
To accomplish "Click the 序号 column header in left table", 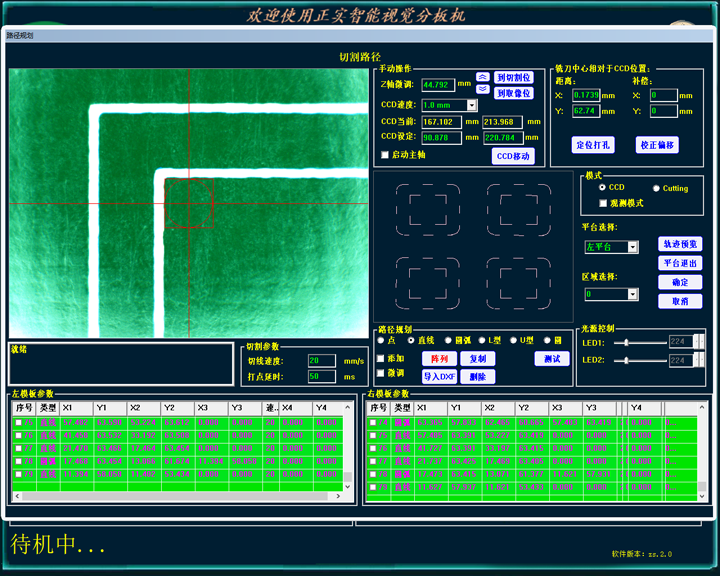I will coord(24,408).
